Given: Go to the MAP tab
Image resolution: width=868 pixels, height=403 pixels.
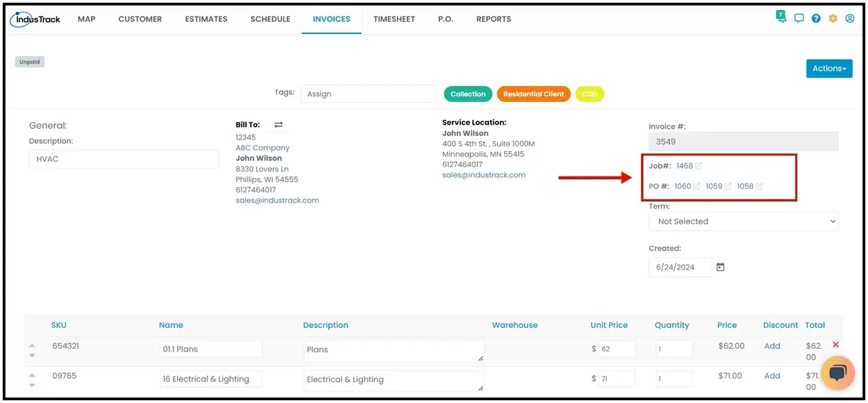Looking at the screenshot, I should point(86,19).
